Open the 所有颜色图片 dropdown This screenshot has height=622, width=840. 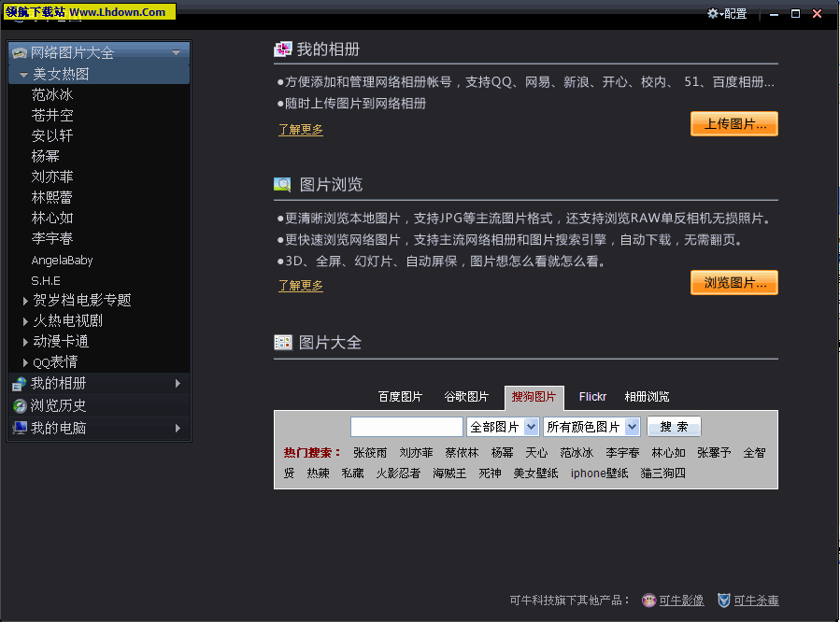(591, 427)
